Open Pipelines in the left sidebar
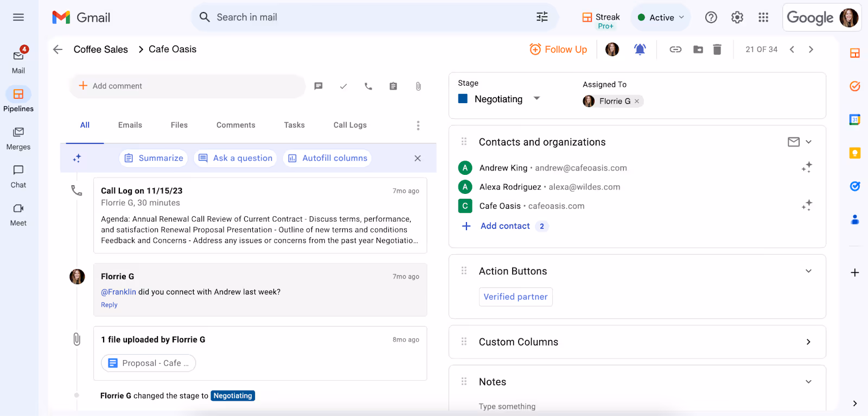Screen dimensions: 868x416 pos(18,99)
